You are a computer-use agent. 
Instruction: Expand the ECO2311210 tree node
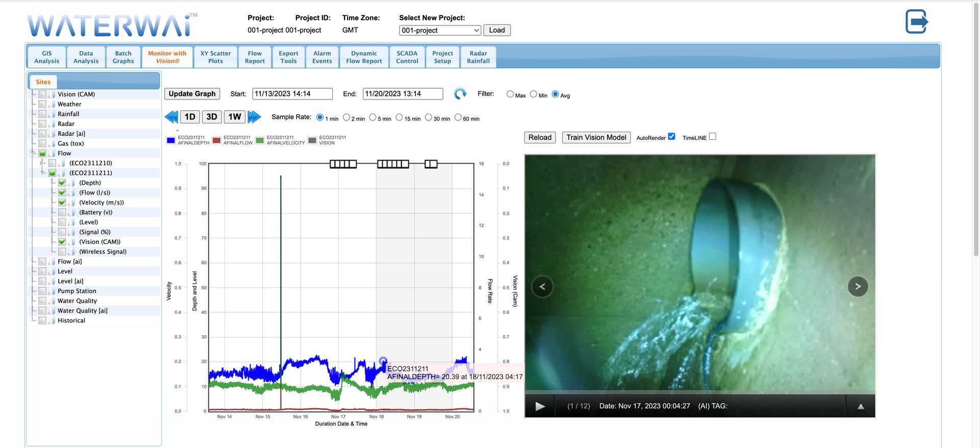point(43,163)
